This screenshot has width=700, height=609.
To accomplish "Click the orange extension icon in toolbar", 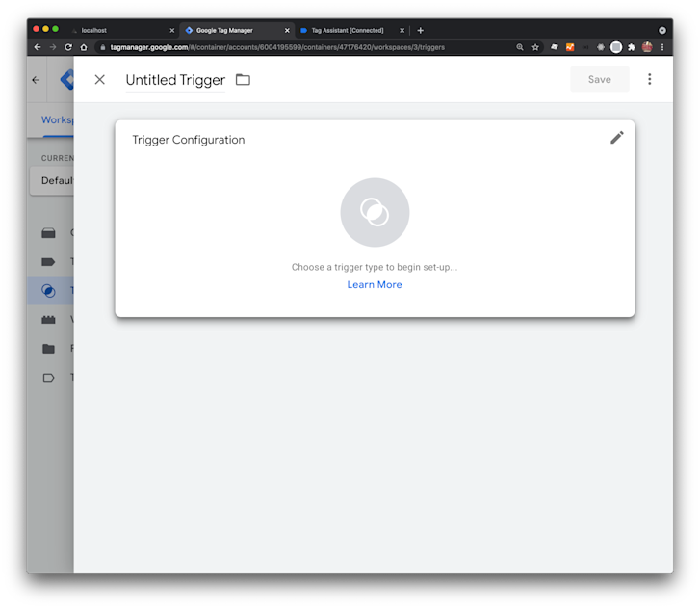I will click(570, 47).
